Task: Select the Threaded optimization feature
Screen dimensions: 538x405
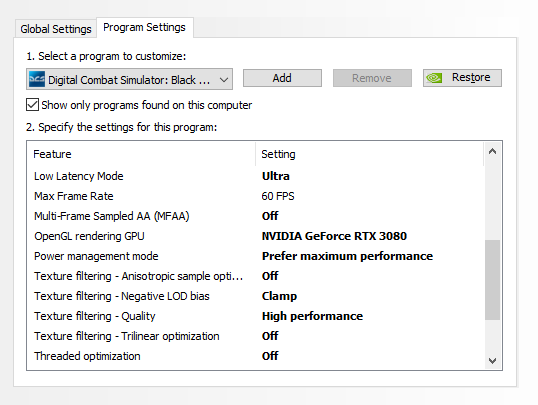Action: (x=87, y=356)
